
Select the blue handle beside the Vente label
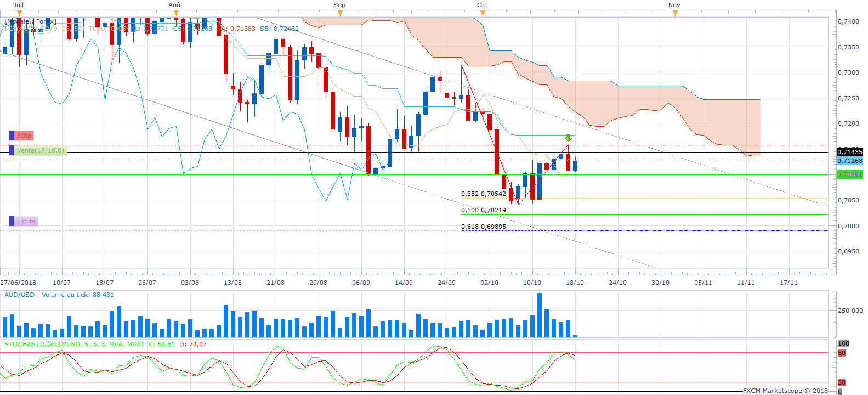coord(12,150)
